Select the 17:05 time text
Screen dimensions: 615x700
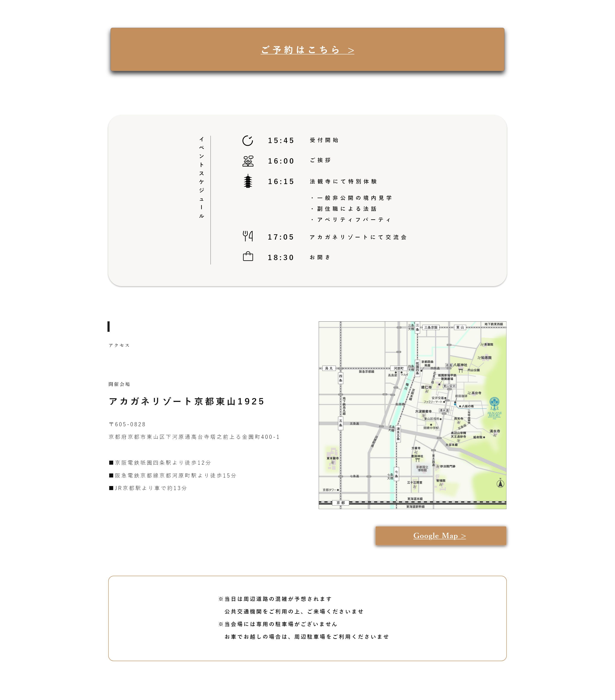pyautogui.click(x=281, y=237)
